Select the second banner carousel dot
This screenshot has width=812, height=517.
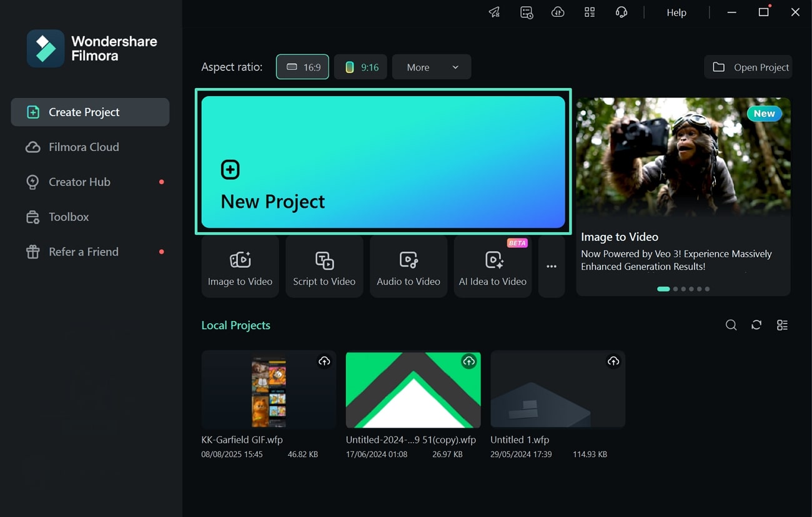coord(675,289)
